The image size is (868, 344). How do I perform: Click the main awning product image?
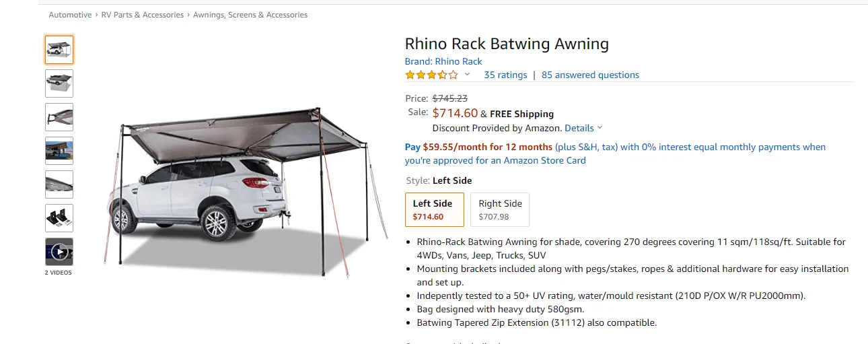[246, 191]
